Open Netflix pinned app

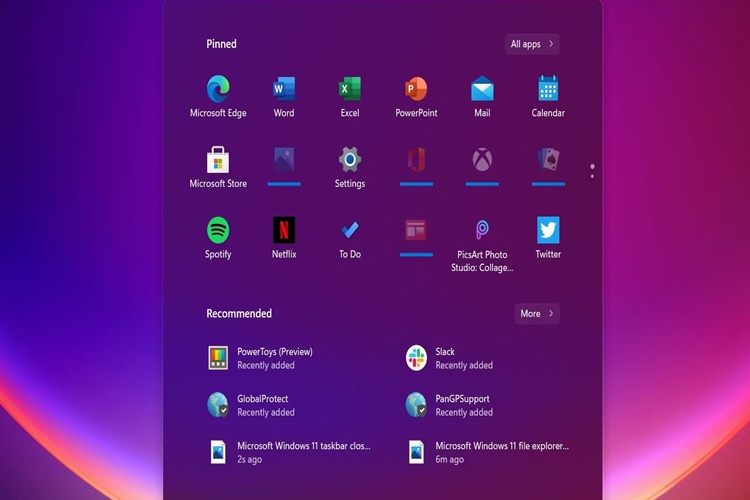click(x=284, y=238)
